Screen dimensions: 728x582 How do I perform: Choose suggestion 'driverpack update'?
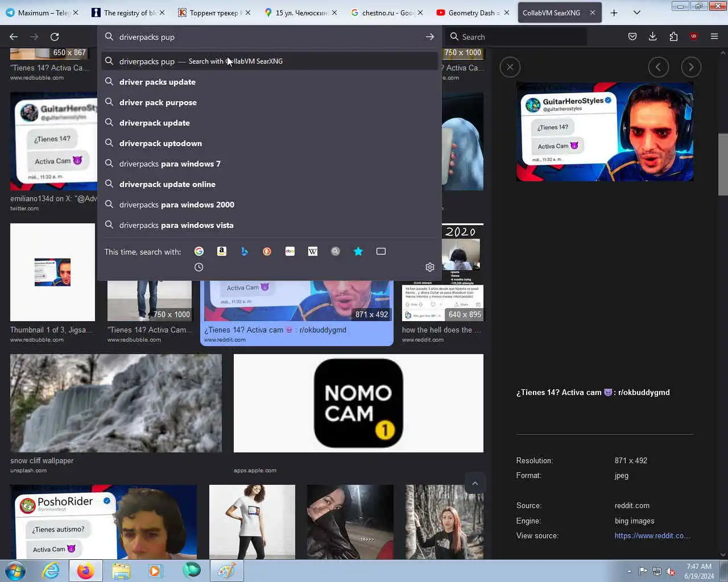coord(270,123)
